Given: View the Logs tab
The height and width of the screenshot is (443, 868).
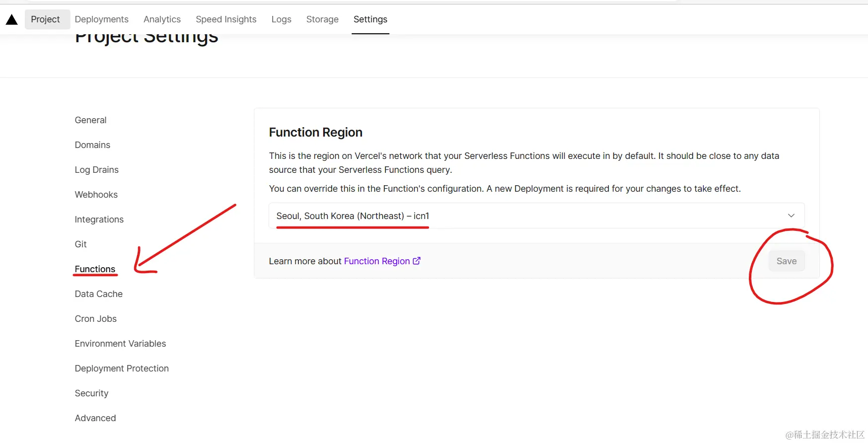Looking at the screenshot, I should (281, 19).
